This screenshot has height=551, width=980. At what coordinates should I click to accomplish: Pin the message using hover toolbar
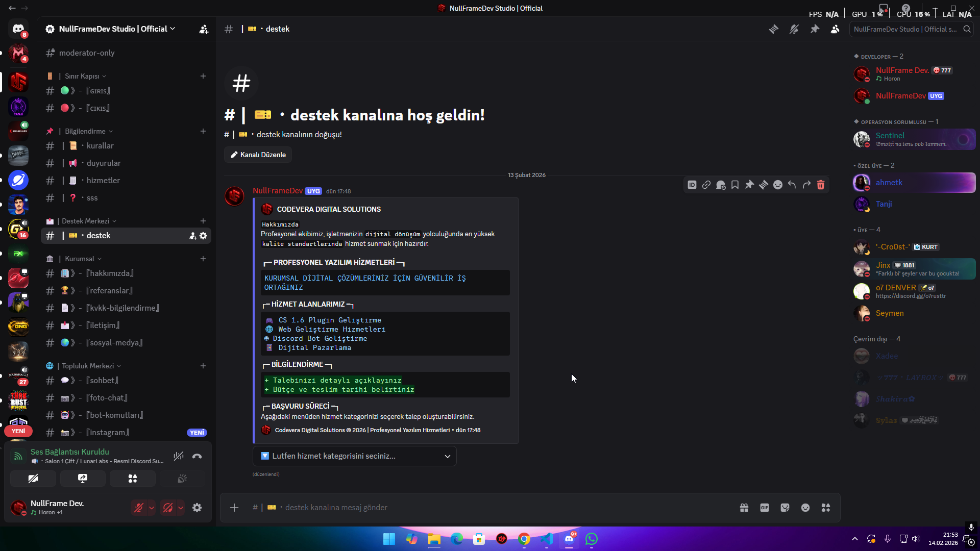[x=749, y=185]
